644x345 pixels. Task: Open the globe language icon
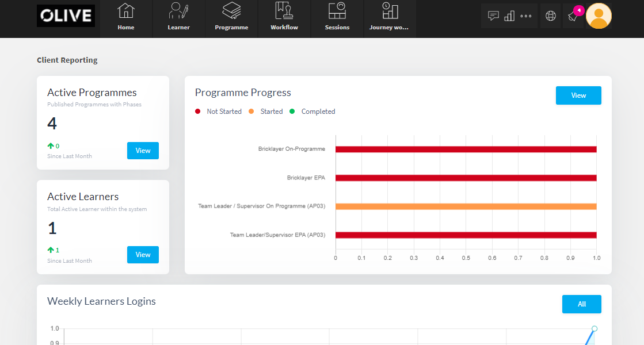[550, 16]
